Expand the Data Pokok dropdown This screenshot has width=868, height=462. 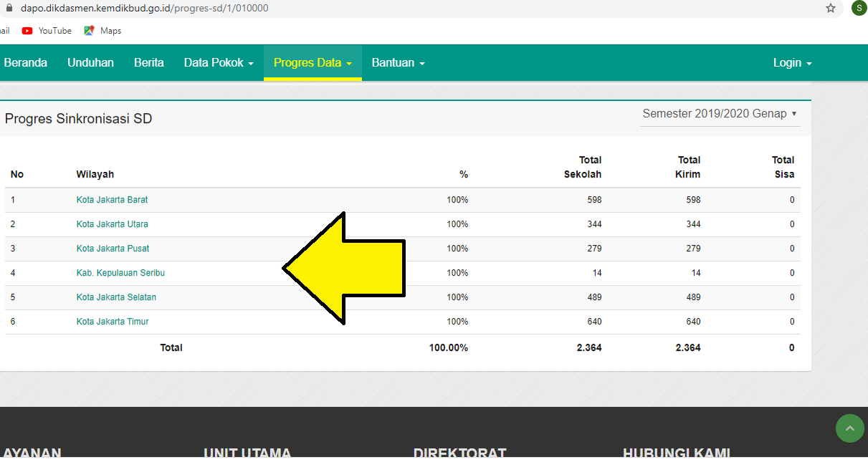(x=219, y=63)
